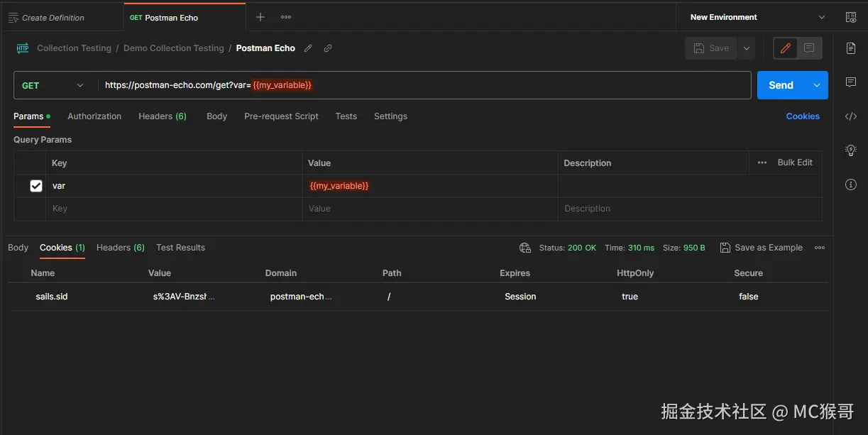Click the pencil icon beside Postman Echo
This screenshot has width=868, height=435.
coord(308,48)
